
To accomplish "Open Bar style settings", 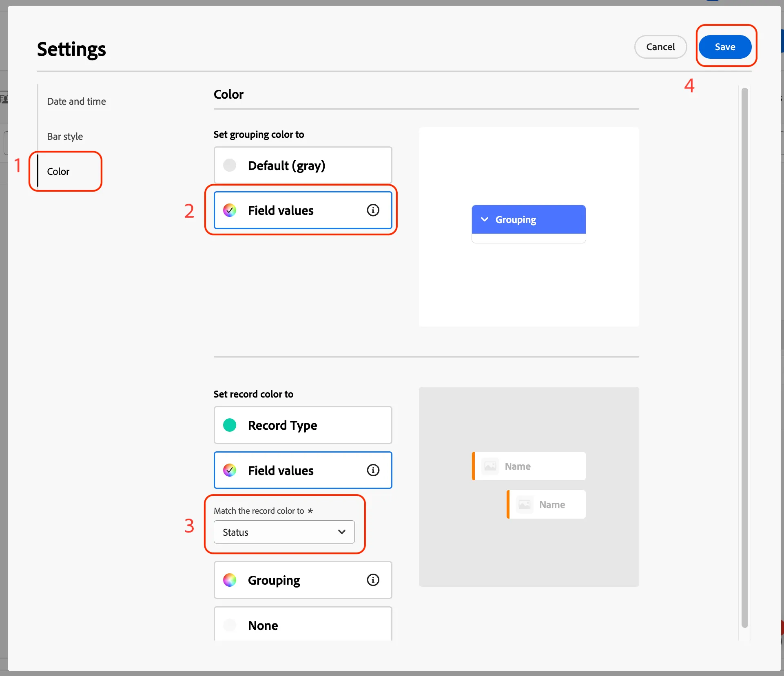I will point(65,137).
